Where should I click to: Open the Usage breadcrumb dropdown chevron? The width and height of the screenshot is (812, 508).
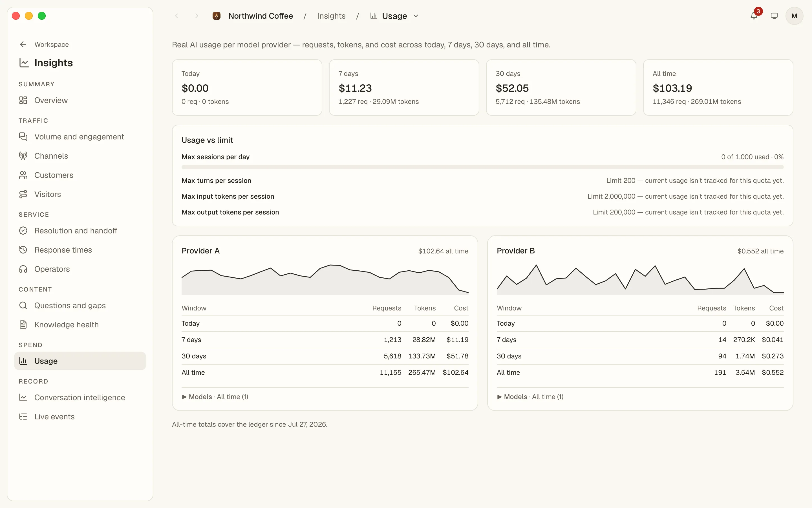point(416,16)
